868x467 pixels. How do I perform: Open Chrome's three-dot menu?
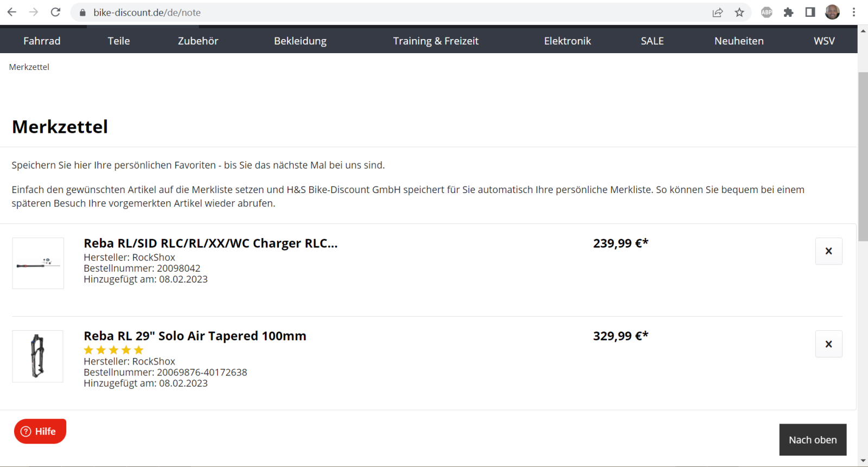(854, 12)
